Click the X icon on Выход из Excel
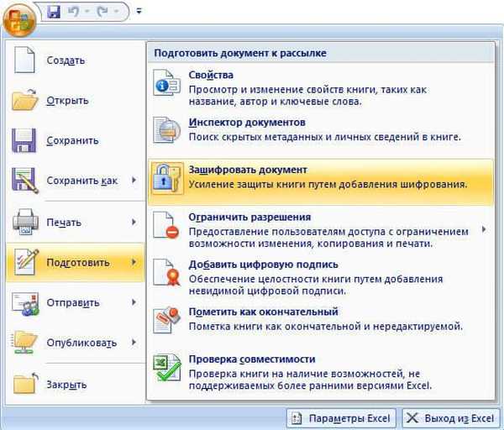This screenshot has height=430, width=504. click(x=412, y=417)
